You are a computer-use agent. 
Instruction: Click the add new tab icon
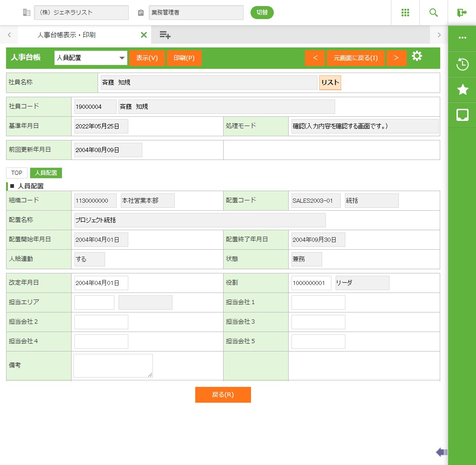tap(165, 35)
